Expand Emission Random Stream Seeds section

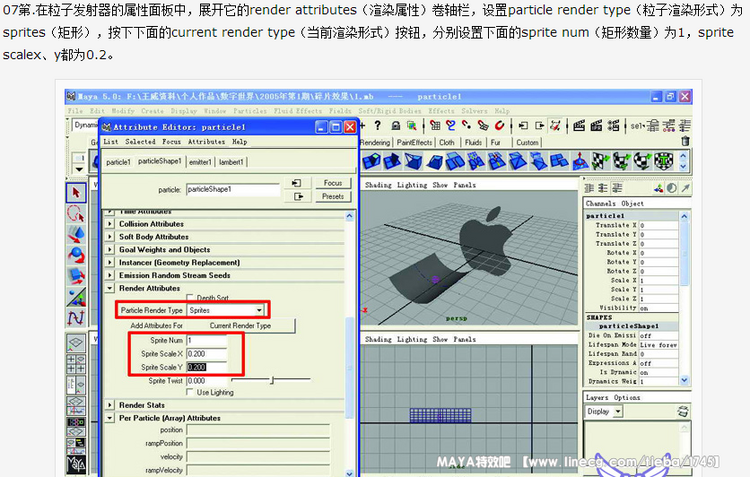tap(110, 275)
